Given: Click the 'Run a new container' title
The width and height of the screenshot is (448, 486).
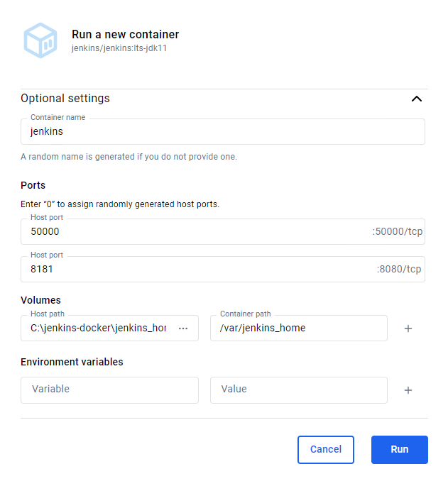Looking at the screenshot, I should [x=126, y=34].
